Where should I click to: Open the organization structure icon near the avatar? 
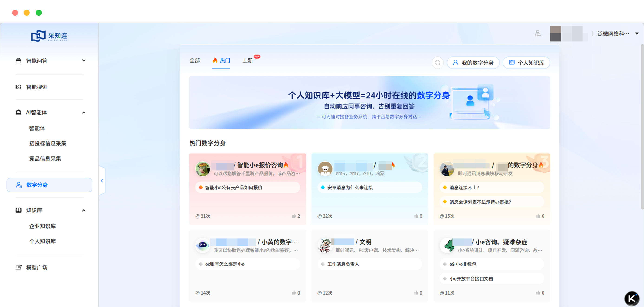point(538,33)
